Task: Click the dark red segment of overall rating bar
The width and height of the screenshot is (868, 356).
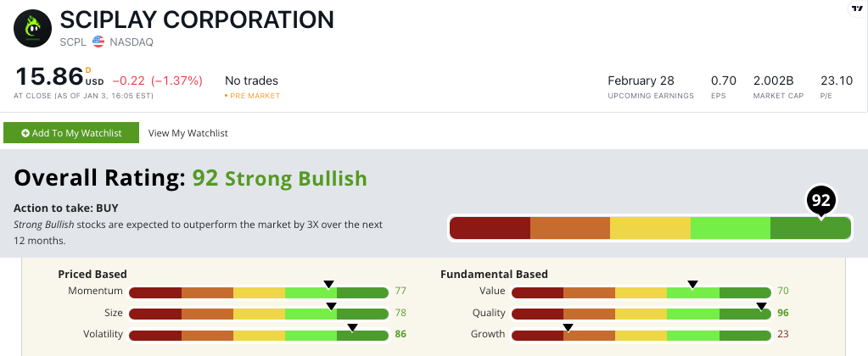Action: (x=490, y=228)
